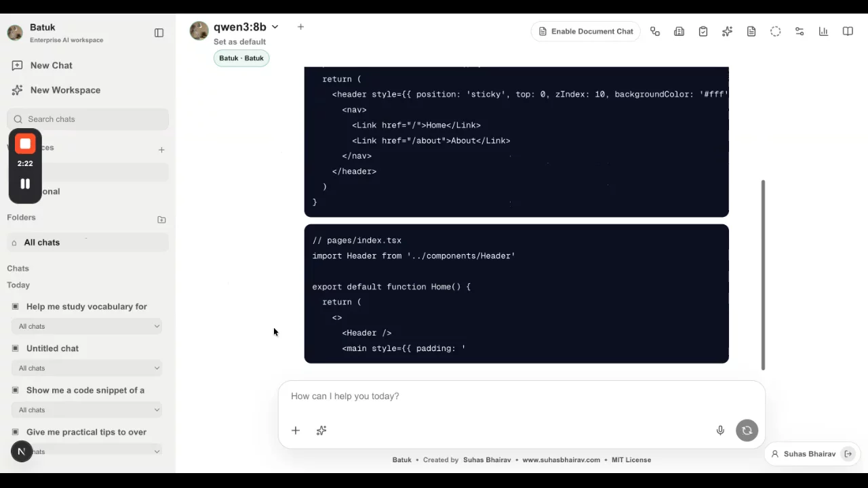Open the Untitled chat

[x=52, y=348]
